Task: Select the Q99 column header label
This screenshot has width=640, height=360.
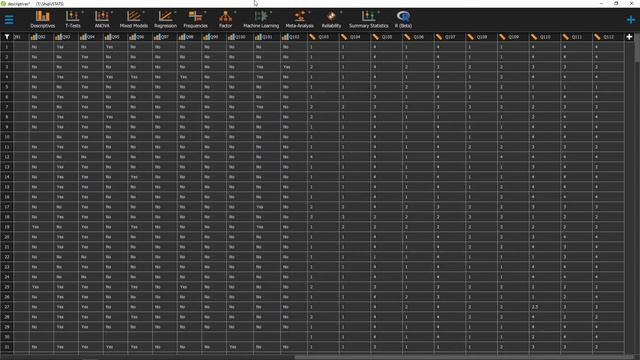Action: (x=214, y=37)
